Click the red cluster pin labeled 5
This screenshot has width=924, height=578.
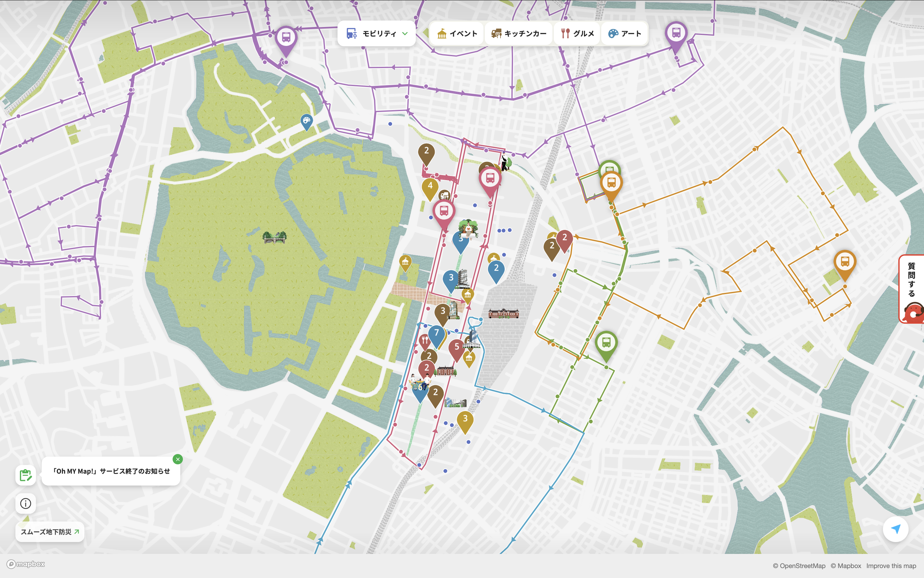(457, 350)
